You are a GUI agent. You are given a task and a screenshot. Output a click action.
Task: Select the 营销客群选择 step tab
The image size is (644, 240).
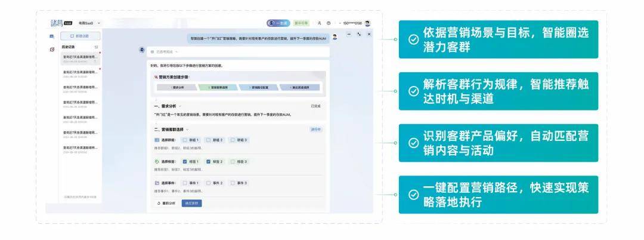[219, 87]
